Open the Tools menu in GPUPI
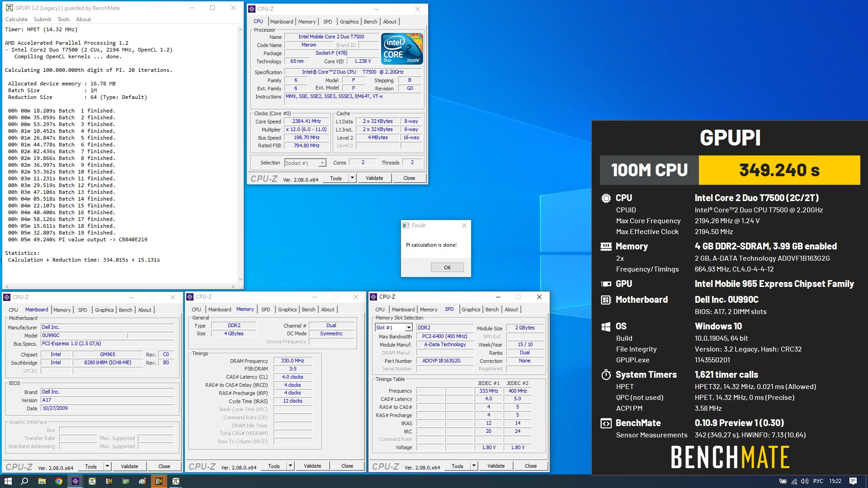 pos(63,19)
